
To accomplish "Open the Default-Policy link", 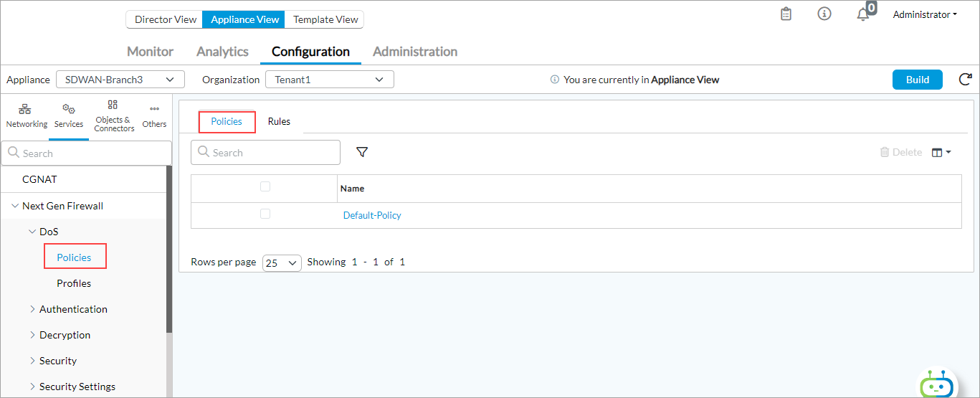I will pos(372,215).
